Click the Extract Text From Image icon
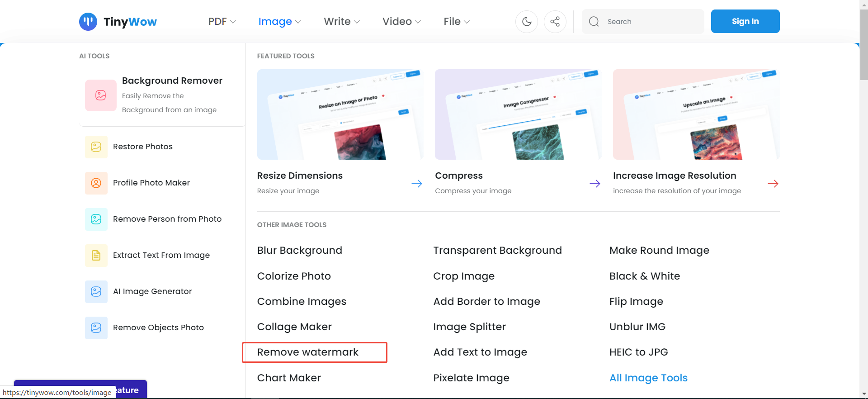This screenshot has width=868, height=399. (96, 255)
